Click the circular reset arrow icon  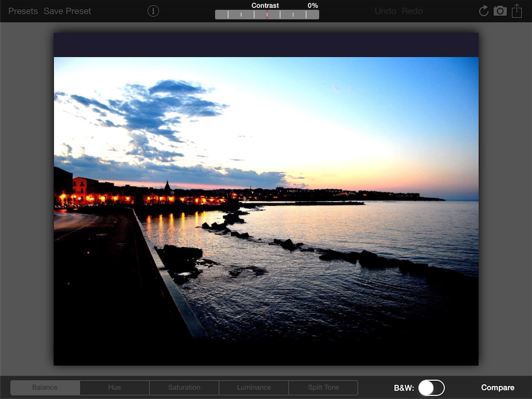pos(484,11)
